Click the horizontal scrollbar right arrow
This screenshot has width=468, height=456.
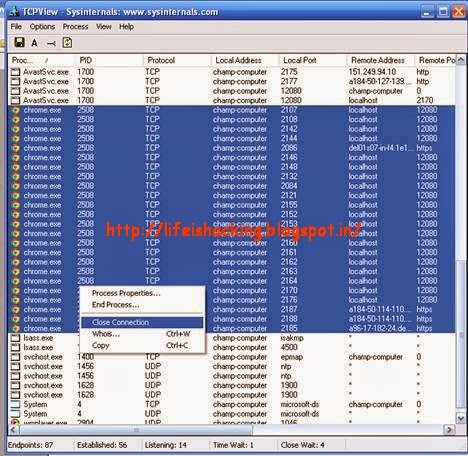point(449,430)
